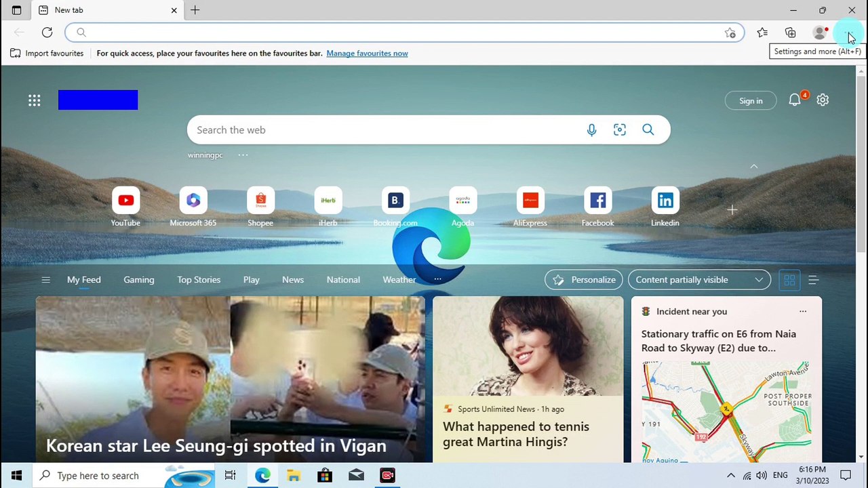Open the apps grid launcher
This screenshot has height=488, width=868.
pos(34,100)
